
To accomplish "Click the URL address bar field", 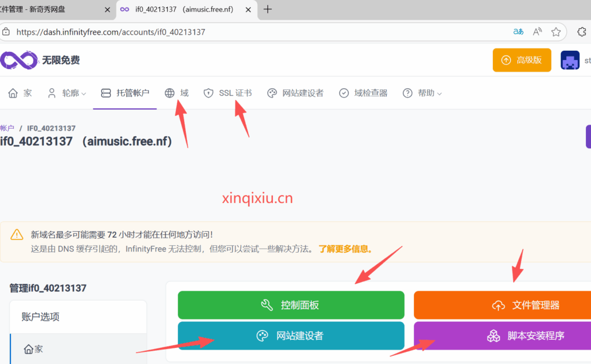I will click(260, 32).
